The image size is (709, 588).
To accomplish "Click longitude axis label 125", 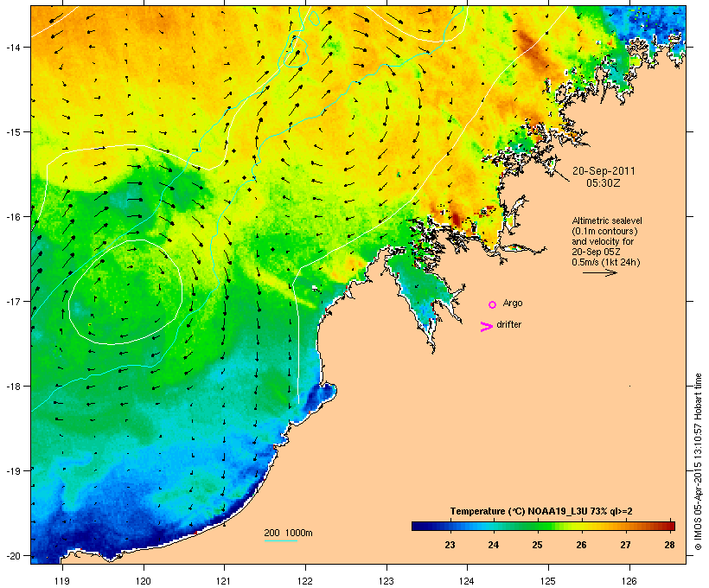I will point(548,581).
